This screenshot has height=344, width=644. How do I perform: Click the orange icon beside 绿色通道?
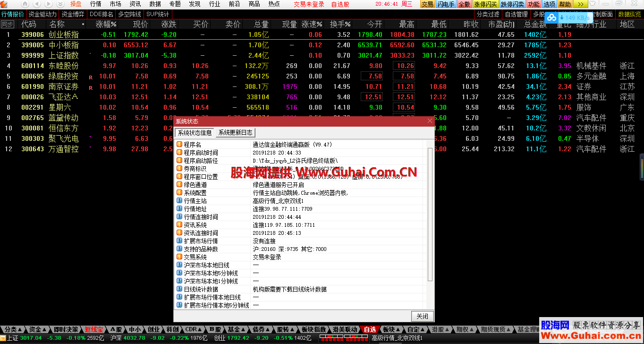[x=179, y=184]
